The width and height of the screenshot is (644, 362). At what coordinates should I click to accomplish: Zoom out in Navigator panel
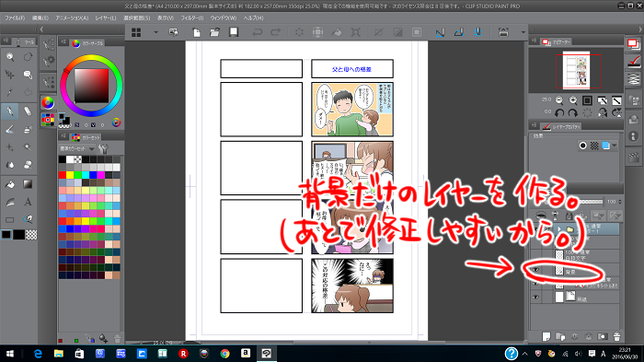click(x=559, y=100)
